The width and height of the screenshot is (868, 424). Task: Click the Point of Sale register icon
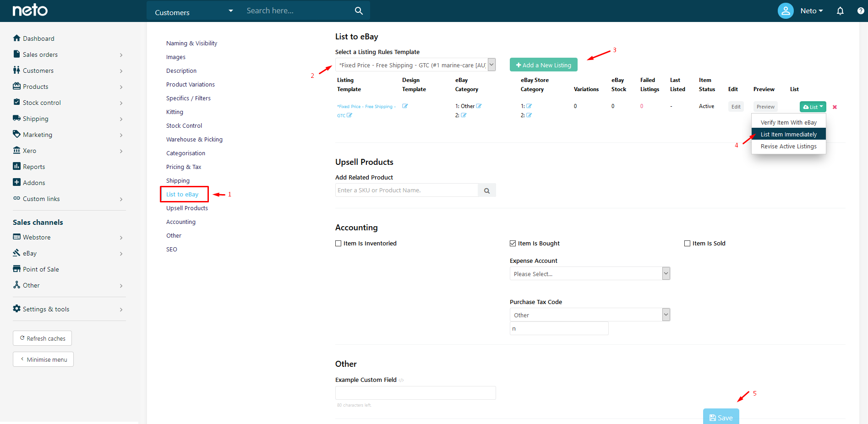(x=17, y=269)
